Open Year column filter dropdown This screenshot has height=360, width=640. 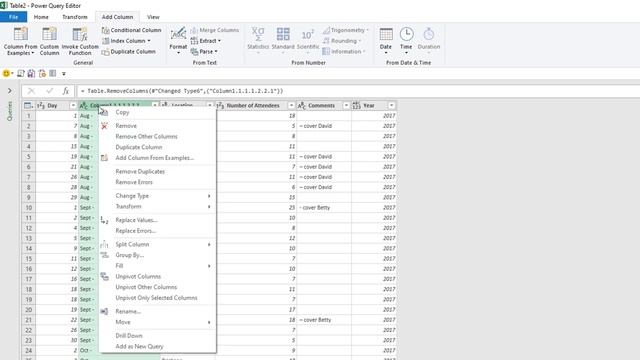(x=391, y=106)
